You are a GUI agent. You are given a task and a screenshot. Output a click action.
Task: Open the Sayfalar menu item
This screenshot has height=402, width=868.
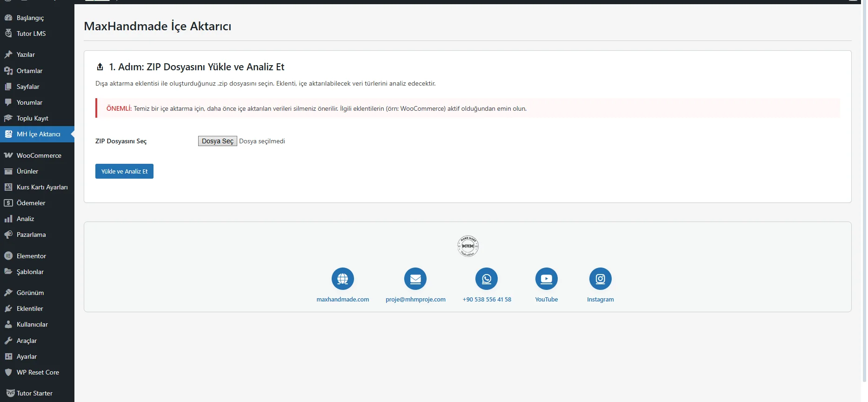click(x=37, y=87)
